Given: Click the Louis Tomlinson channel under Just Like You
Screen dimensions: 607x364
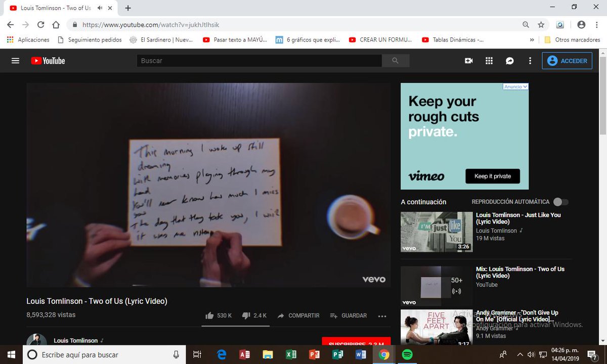Looking at the screenshot, I should [x=496, y=231].
